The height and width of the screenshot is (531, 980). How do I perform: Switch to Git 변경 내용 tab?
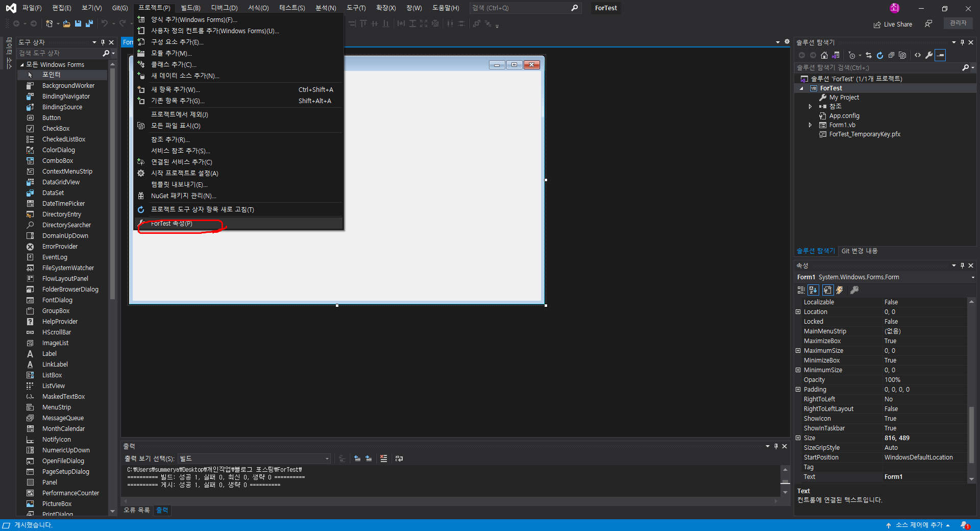click(x=860, y=251)
